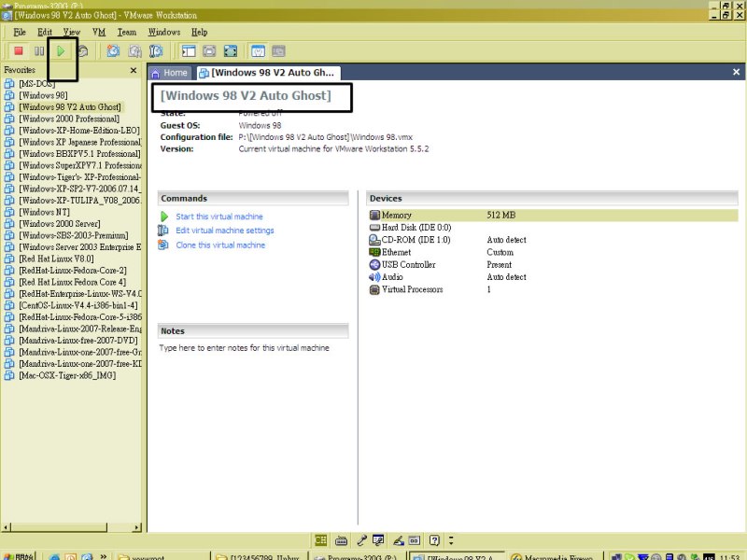Open the Snapshot Manager toolbar icon
The image size is (747, 560).
click(x=156, y=50)
